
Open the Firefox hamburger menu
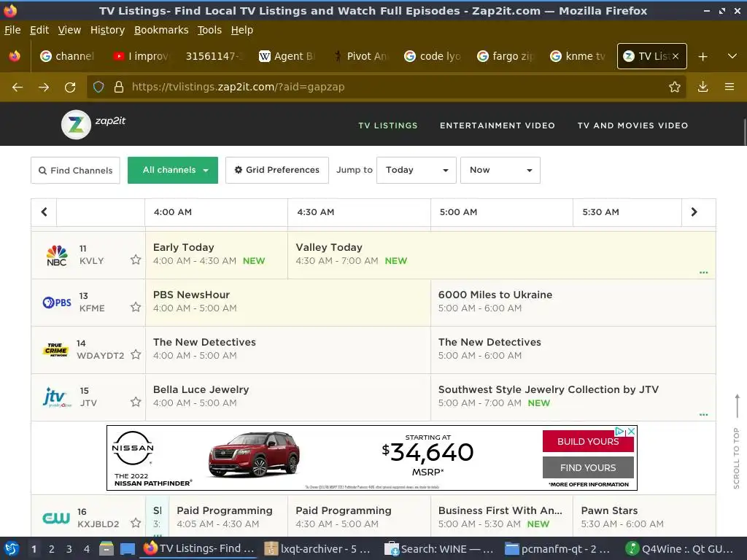coord(729,87)
